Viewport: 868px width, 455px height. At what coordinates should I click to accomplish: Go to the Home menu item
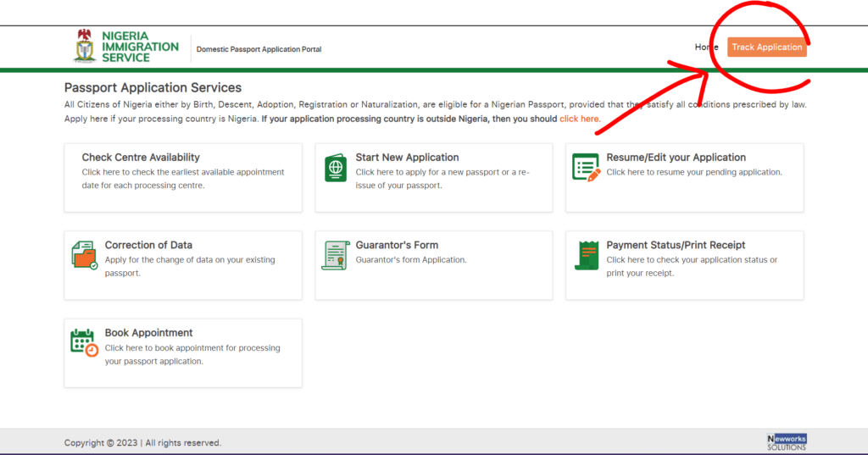(x=706, y=47)
